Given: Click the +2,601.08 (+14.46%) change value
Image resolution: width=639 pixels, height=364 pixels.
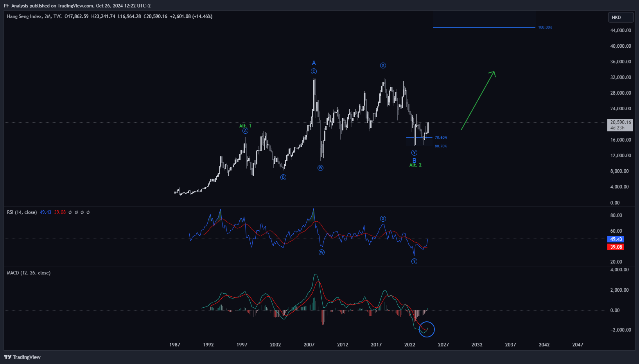Looking at the screenshot, I should pyautogui.click(x=191, y=16).
